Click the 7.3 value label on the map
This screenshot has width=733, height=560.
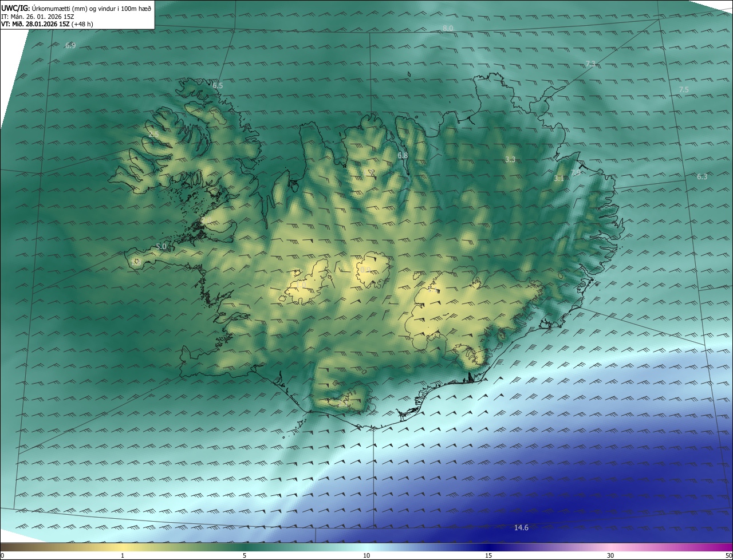click(x=590, y=64)
